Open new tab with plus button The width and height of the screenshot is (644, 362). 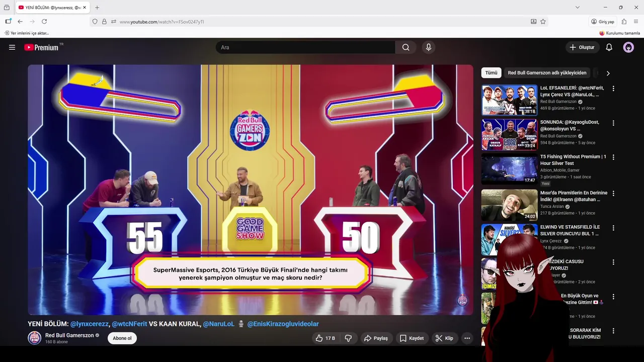click(x=97, y=8)
